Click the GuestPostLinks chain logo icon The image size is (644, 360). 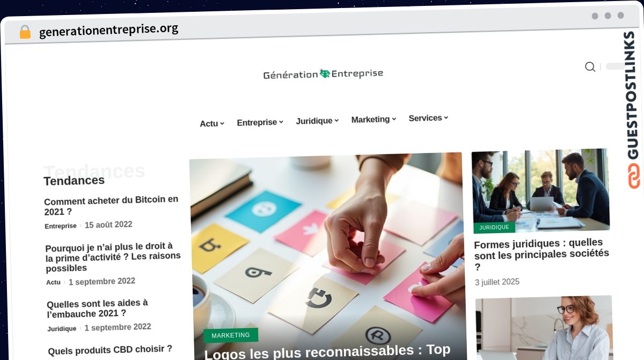pos(634,176)
